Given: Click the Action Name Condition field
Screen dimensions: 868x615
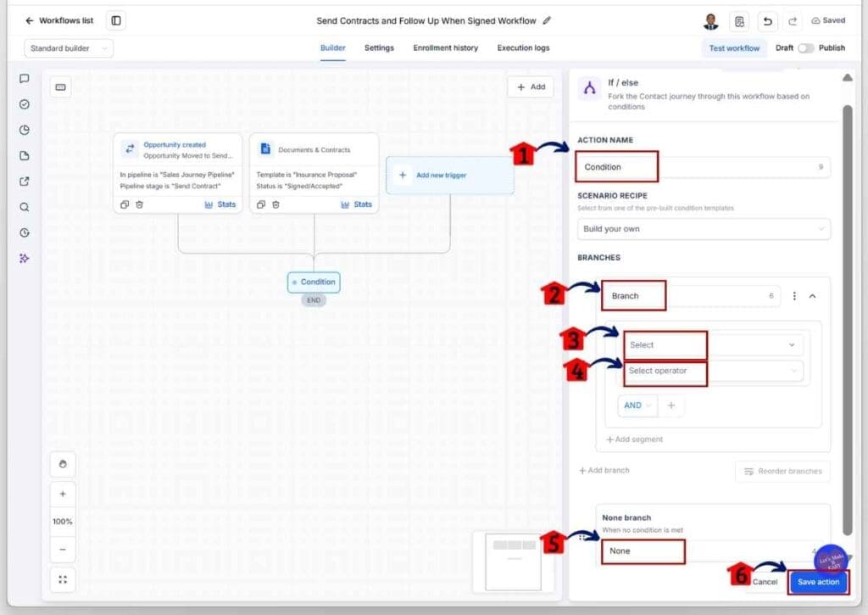Looking at the screenshot, I should [704, 167].
